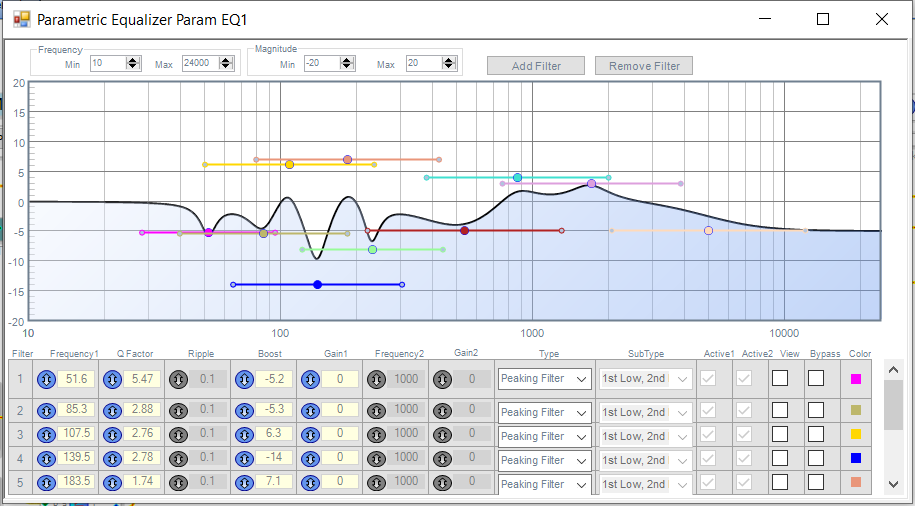The image size is (915, 506).
Task: Click the Boost spinner icon for filter 4
Action: [x=244, y=459]
